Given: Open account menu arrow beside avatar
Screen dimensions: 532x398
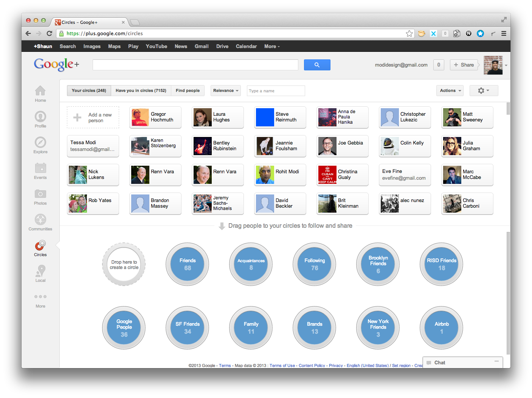Looking at the screenshot, I should coord(506,65).
